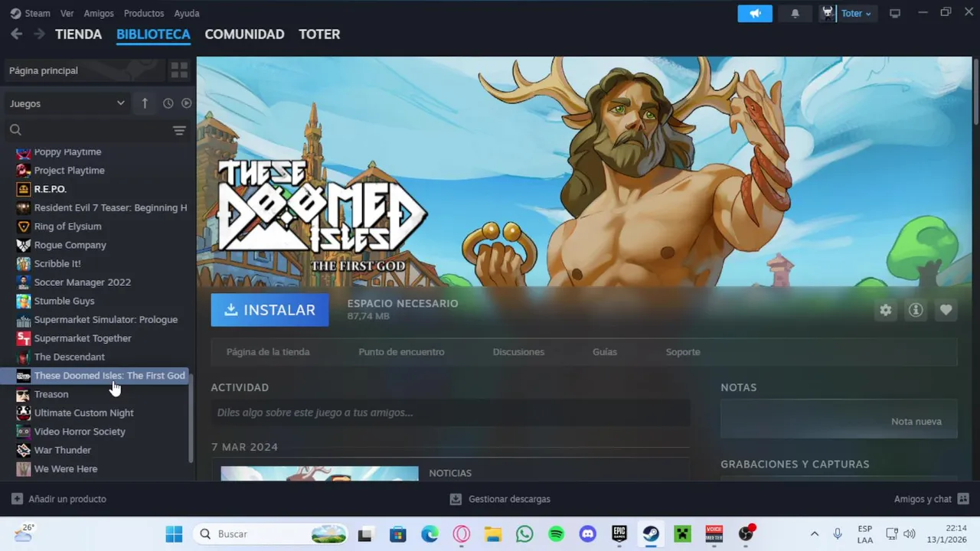Expand the Juegos filter dropdown
The image size is (980, 551).
coord(67,103)
